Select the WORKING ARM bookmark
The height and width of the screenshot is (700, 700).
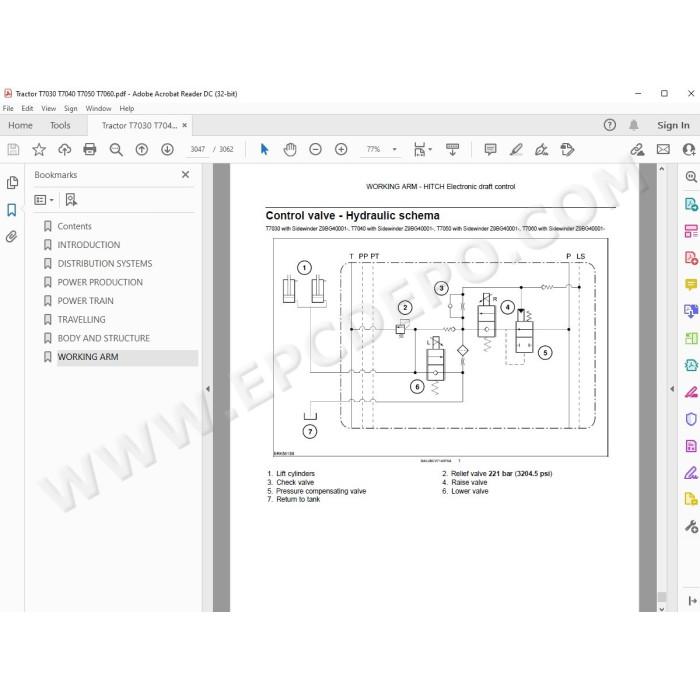click(x=88, y=357)
